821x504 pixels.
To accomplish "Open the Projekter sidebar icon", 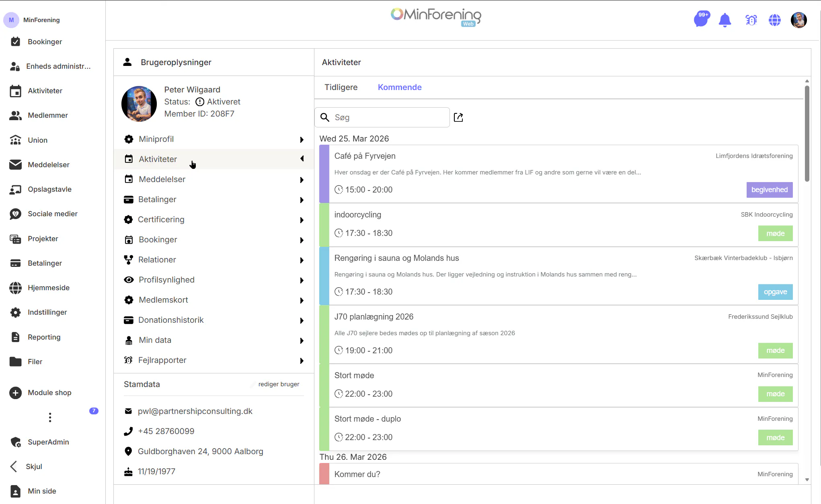I will [x=15, y=239].
